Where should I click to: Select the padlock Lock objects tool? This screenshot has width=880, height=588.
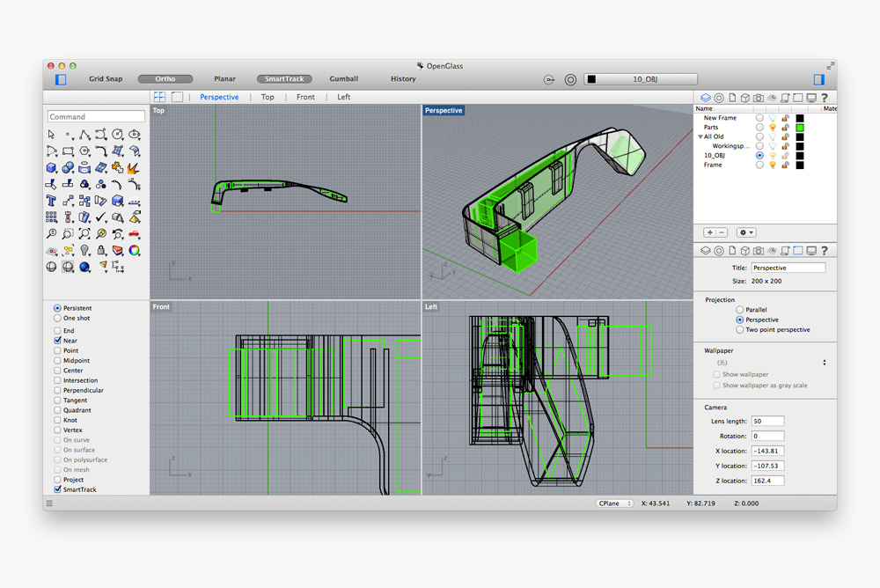(101, 250)
